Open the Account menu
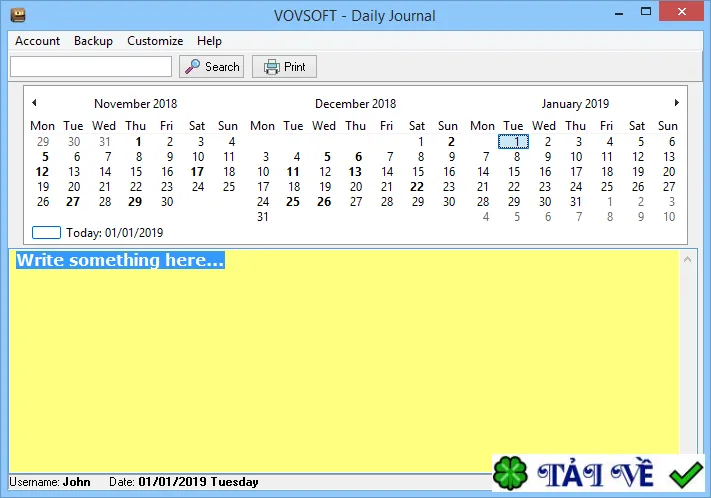 tap(37, 41)
